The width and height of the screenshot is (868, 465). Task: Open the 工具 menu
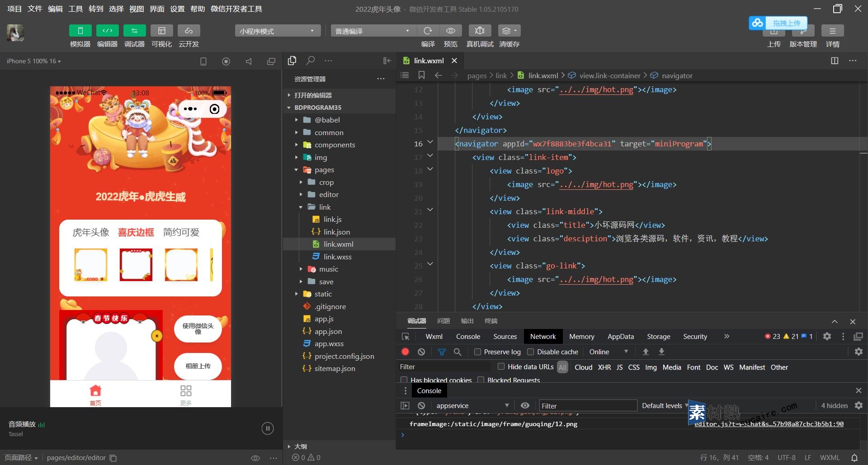(x=75, y=9)
